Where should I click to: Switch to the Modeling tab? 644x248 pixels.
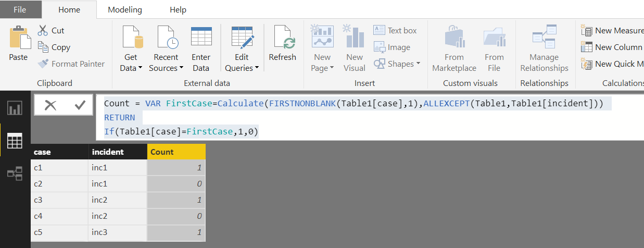click(124, 9)
